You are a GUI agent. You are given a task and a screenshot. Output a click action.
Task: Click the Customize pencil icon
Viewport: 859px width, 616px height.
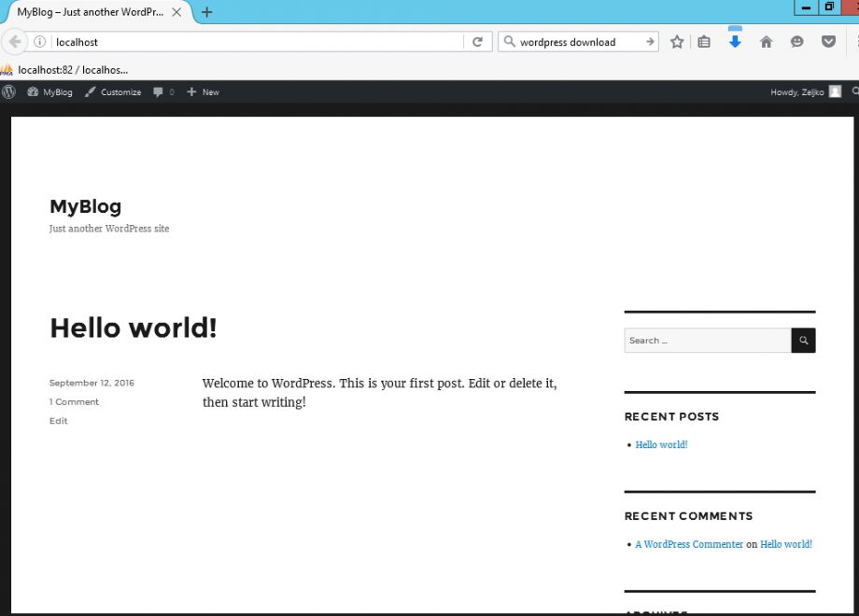coord(89,91)
